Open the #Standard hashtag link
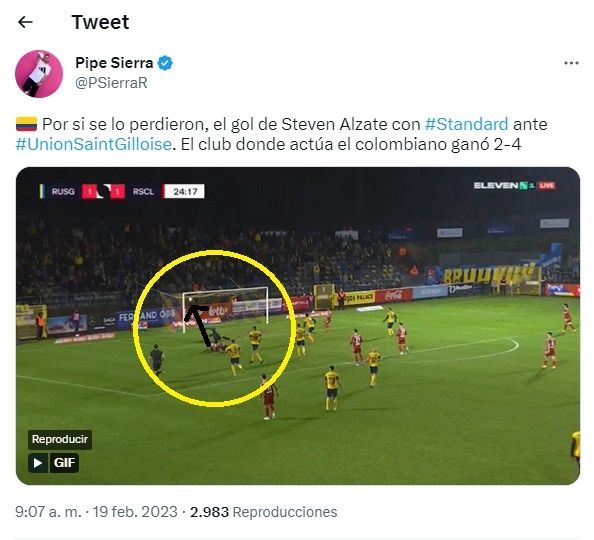The image size is (594, 540). point(466,124)
